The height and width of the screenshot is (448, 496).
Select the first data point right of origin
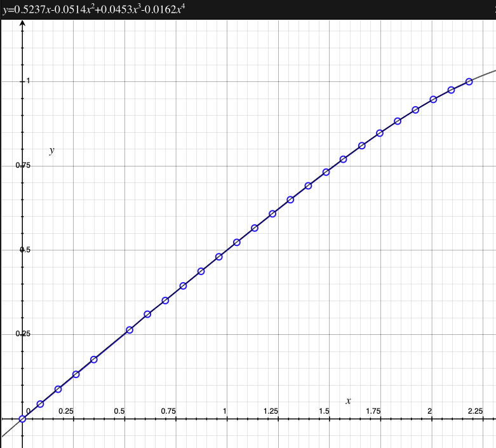point(40,404)
